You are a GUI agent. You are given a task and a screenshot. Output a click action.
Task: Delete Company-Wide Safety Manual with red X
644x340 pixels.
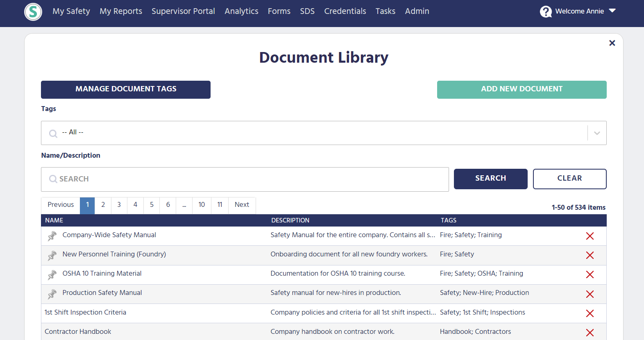coord(590,236)
